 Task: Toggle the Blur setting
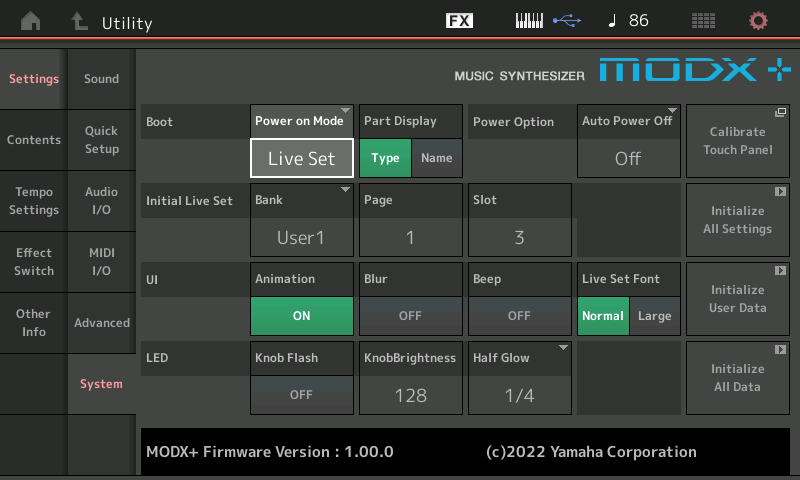click(410, 315)
